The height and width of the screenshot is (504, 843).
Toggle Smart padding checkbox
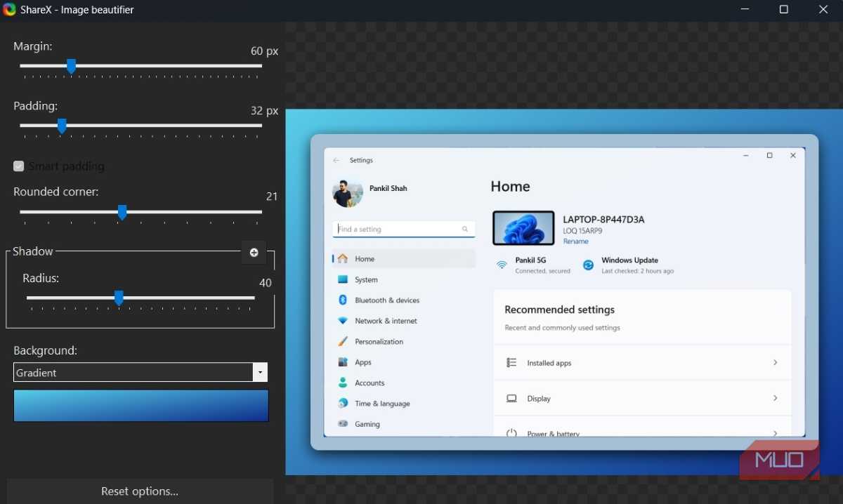pos(19,166)
